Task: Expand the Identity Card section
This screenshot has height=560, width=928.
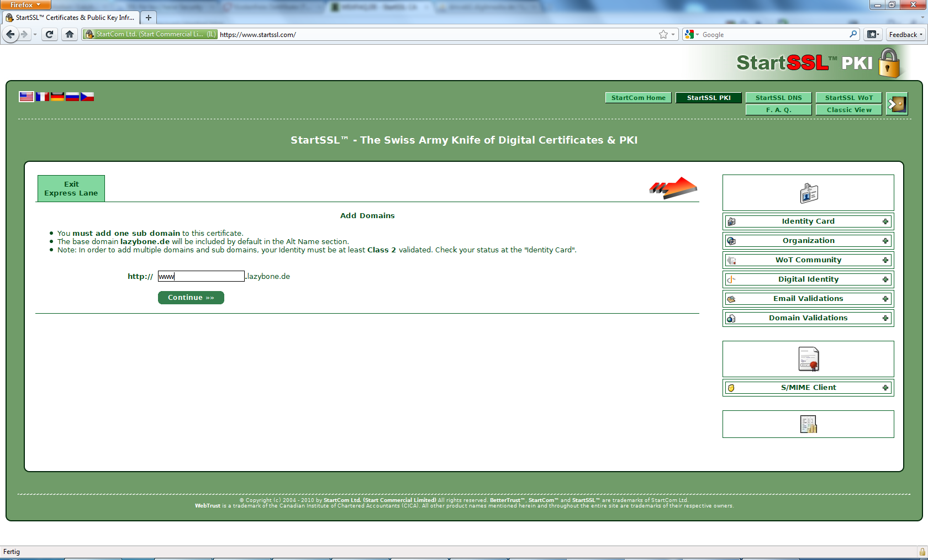Action: [885, 221]
